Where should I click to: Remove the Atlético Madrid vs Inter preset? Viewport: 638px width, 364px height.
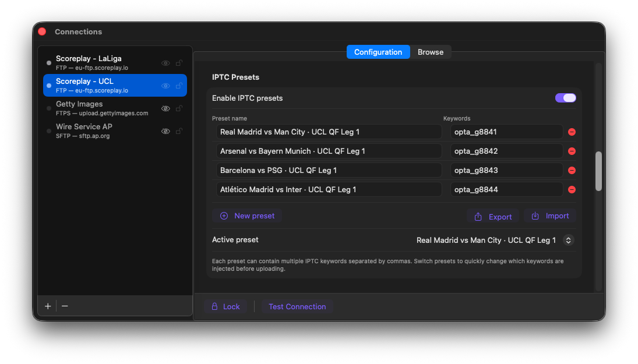click(572, 189)
